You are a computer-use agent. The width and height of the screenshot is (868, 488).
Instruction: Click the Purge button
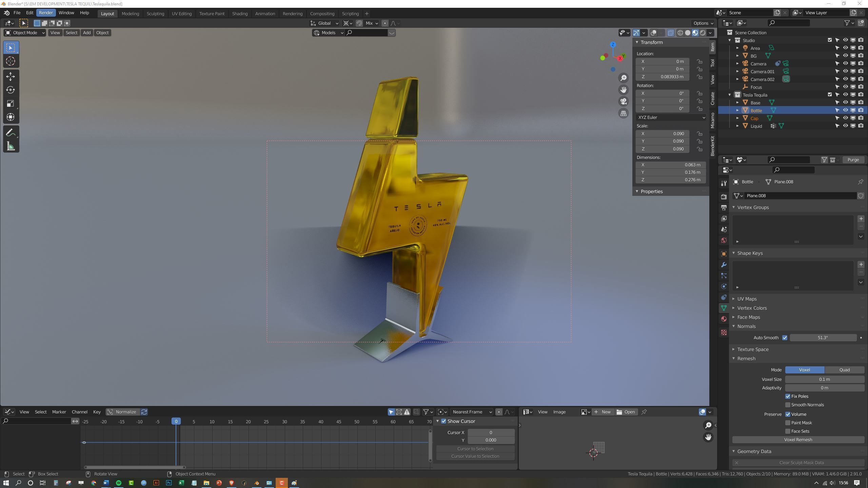point(853,160)
